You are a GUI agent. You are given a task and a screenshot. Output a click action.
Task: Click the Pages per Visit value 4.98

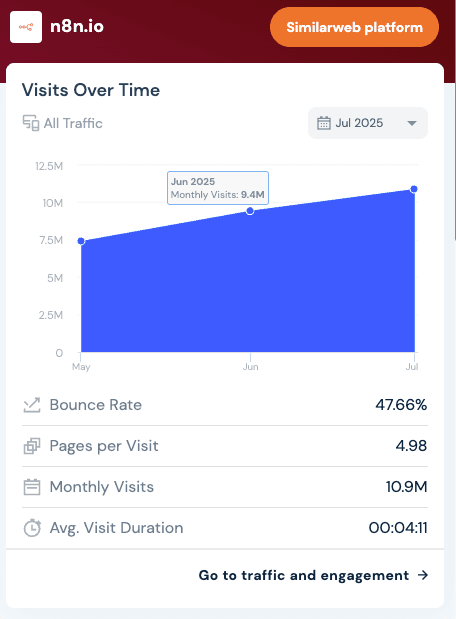[x=411, y=446]
